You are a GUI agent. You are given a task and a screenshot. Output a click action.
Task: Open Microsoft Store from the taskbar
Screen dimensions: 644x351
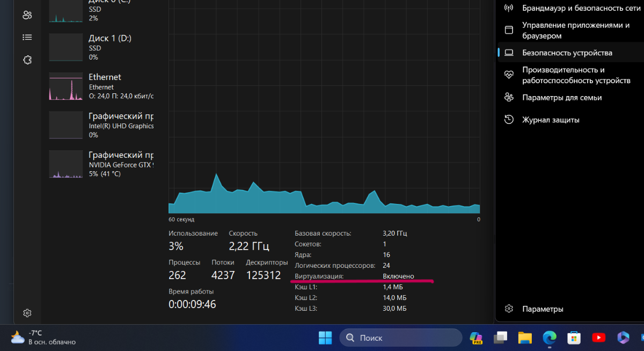[x=574, y=338]
